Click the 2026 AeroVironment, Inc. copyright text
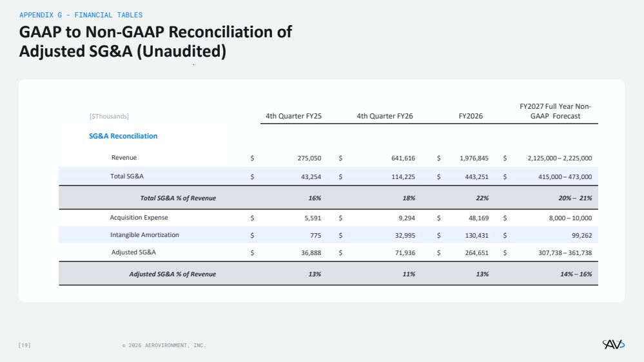644x362 pixels. 164,345
